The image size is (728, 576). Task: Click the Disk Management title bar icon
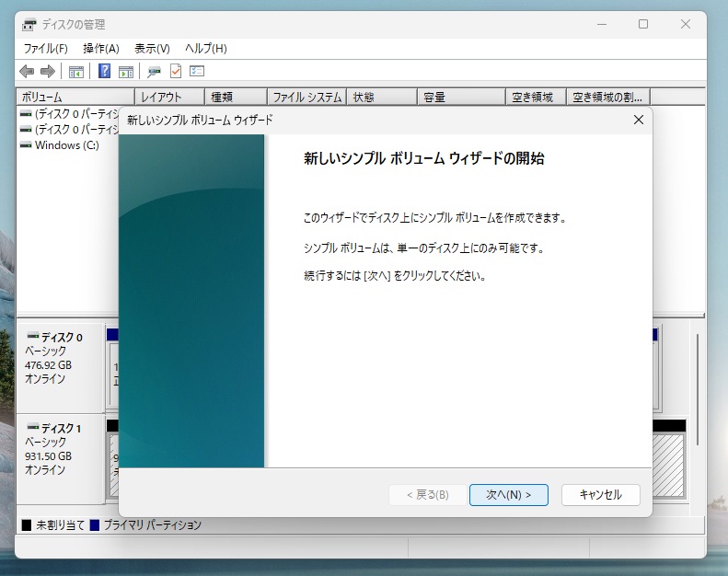click(29, 24)
